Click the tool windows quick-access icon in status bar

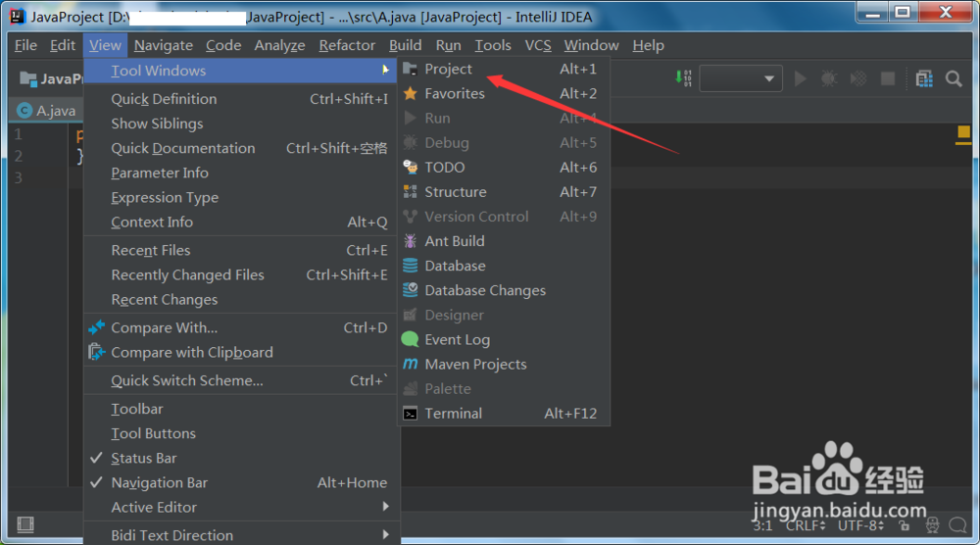point(25,524)
